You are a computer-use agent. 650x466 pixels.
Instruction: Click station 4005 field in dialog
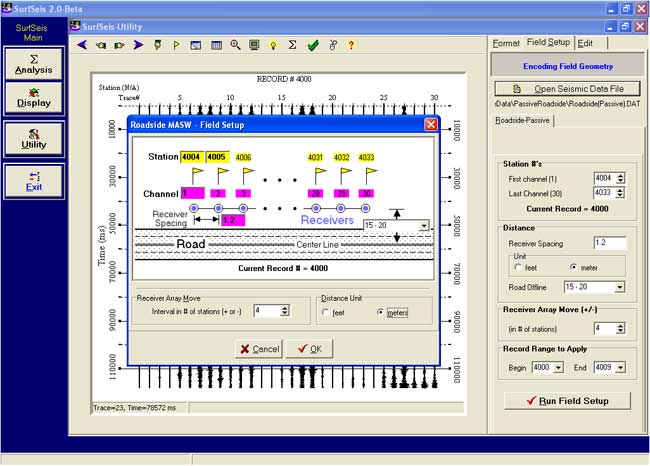click(217, 157)
